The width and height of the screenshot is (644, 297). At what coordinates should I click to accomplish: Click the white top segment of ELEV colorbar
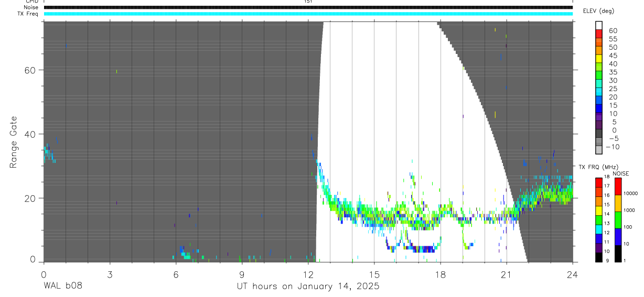click(x=599, y=25)
